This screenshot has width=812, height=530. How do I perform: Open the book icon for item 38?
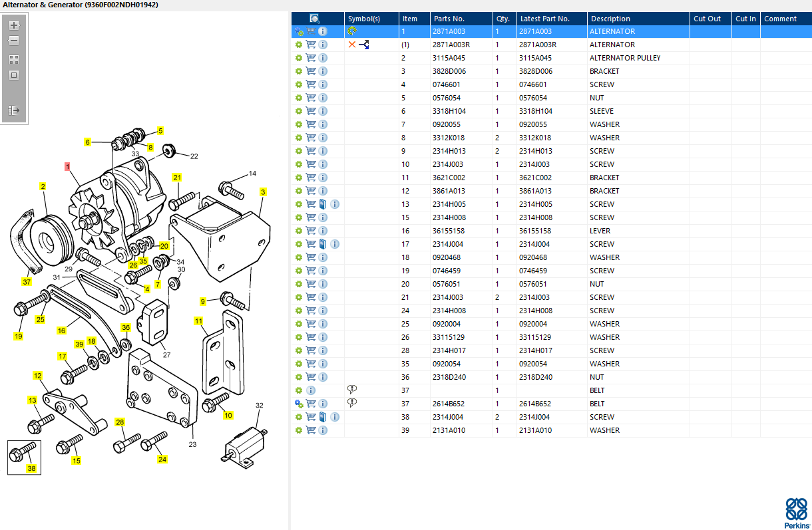coord(323,417)
